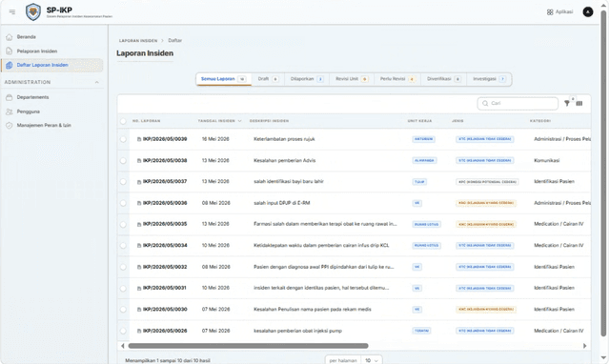Screen dimensions: 610x364
Task: Focus the Cari search field
Action: coord(518,103)
